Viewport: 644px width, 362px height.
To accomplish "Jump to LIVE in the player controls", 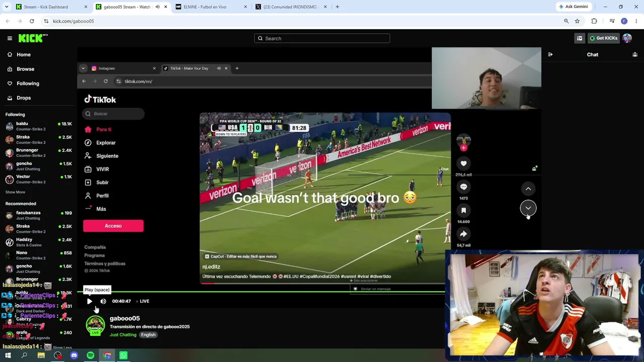I will [143, 301].
